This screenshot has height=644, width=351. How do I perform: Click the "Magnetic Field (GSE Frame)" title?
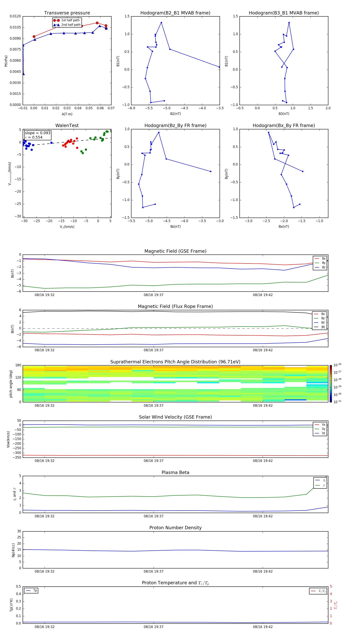click(x=175, y=251)
